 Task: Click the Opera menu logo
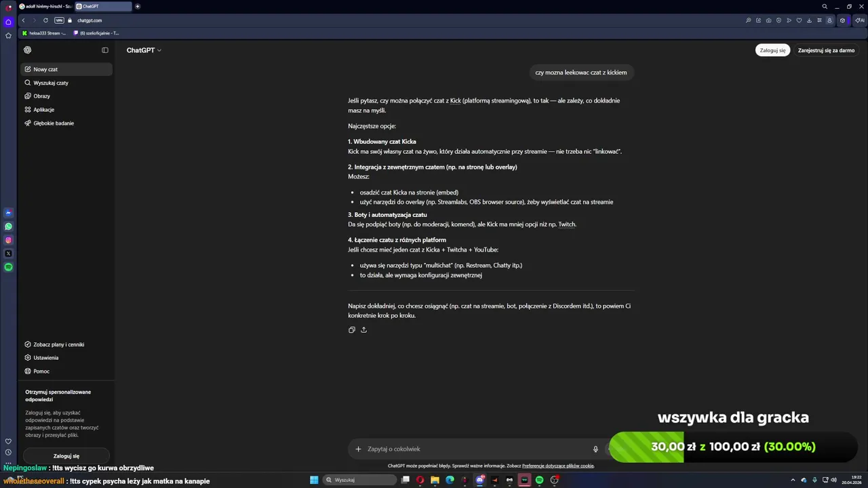pyautogui.click(x=8, y=7)
